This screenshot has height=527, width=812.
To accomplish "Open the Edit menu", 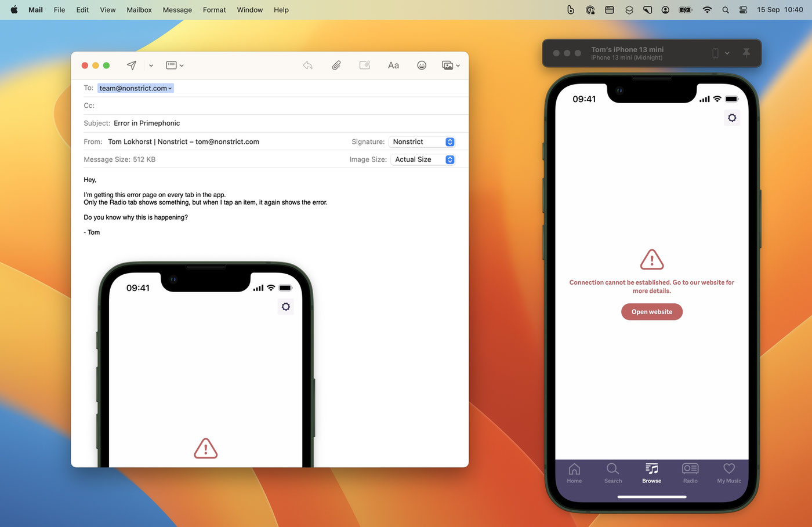I will tap(82, 10).
